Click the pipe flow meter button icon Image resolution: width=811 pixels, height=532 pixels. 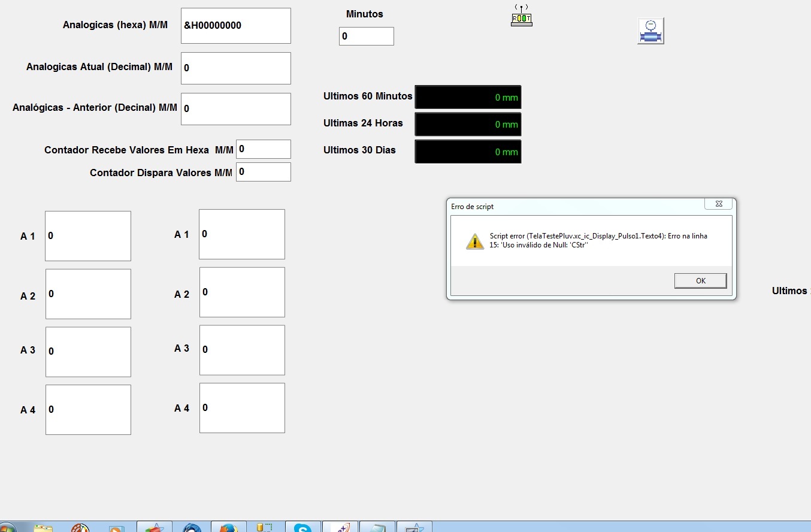650,31
